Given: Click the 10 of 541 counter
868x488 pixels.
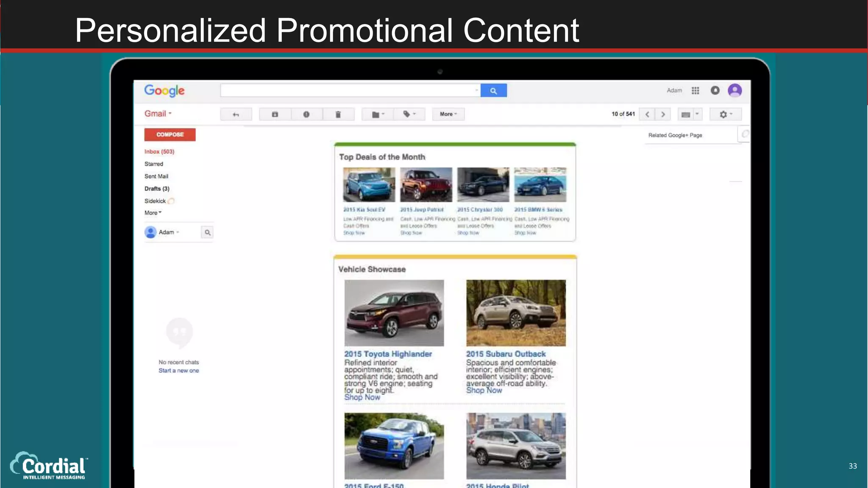Looking at the screenshot, I should click(x=623, y=114).
